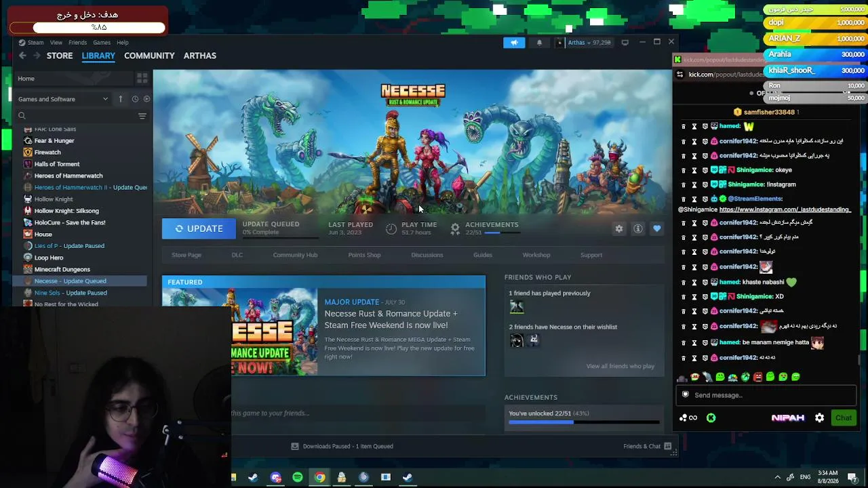Select Fear & Hunger in the library
The height and width of the screenshot is (488, 868).
pyautogui.click(x=54, y=141)
